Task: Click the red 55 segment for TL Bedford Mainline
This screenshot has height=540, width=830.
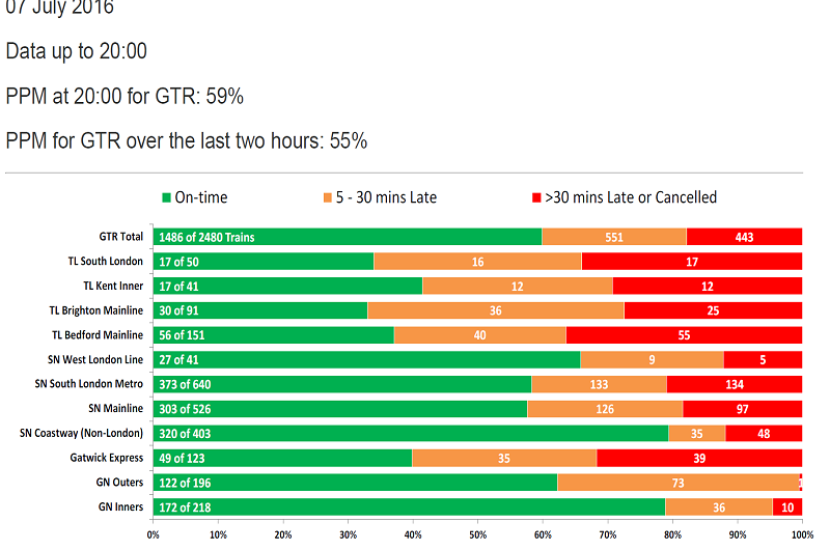Action: (x=684, y=335)
